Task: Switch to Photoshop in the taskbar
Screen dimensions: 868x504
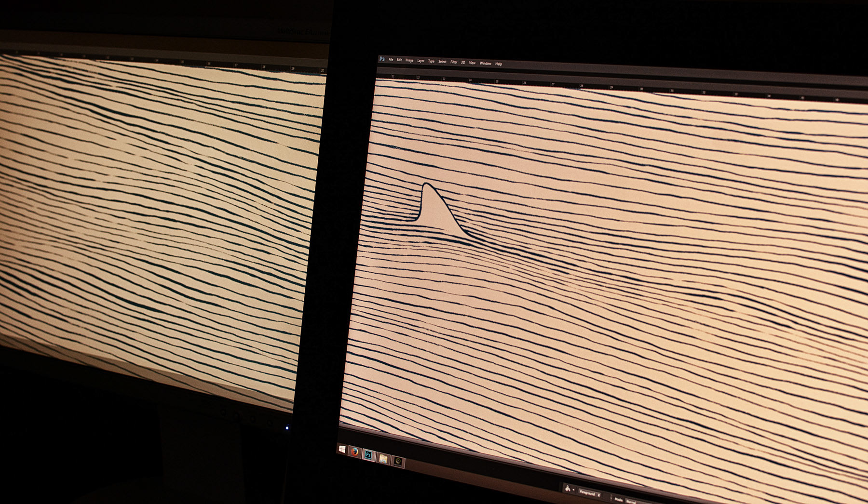Action: coord(368,455)
